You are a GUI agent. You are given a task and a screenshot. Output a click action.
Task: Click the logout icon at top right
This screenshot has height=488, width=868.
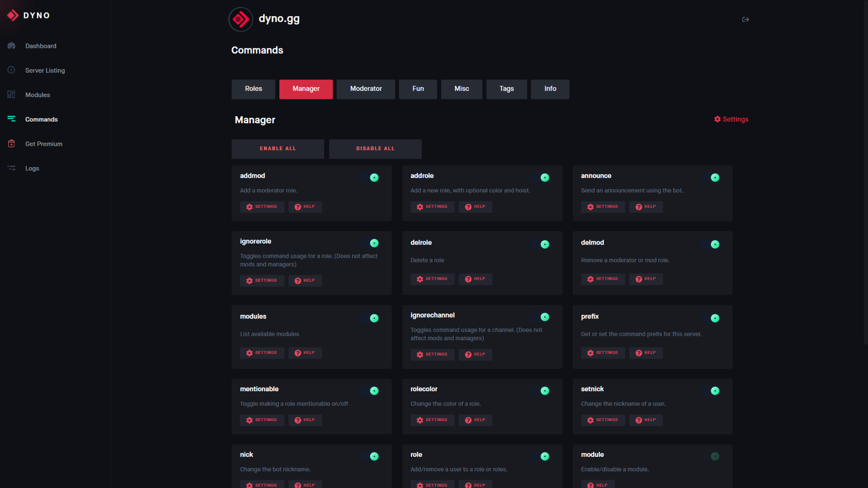click(x=745, y=19)
